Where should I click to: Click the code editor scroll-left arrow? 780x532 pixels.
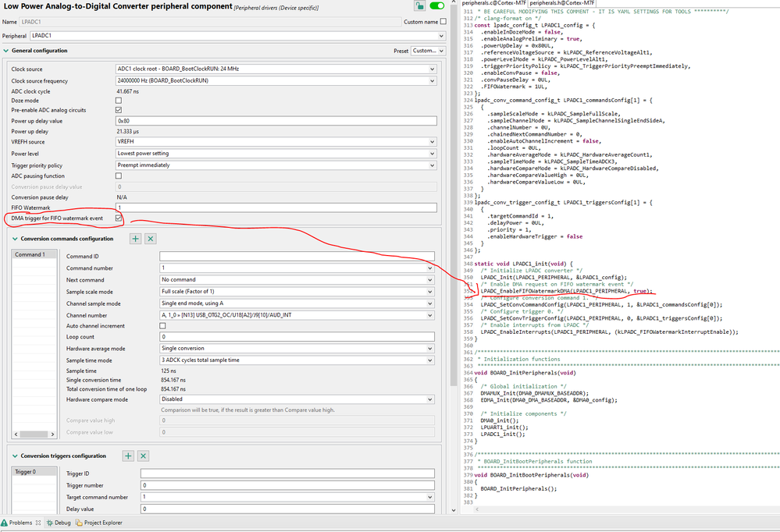point(478,509)
